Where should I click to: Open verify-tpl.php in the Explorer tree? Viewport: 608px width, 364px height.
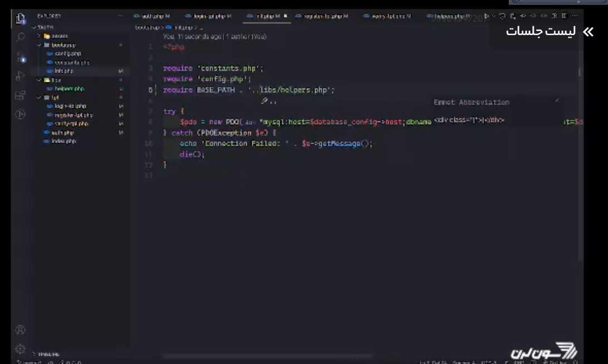point(72,124)
